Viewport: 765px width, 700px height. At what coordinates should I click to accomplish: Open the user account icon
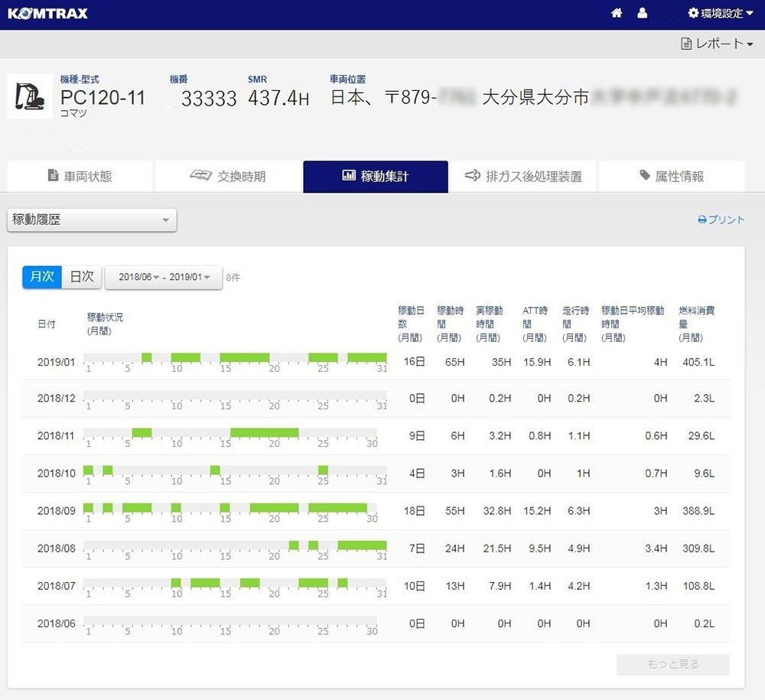pos(642,14)
